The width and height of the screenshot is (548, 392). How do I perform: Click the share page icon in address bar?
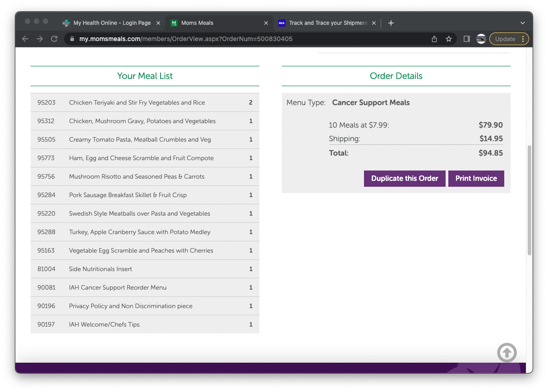pos(434,39)
